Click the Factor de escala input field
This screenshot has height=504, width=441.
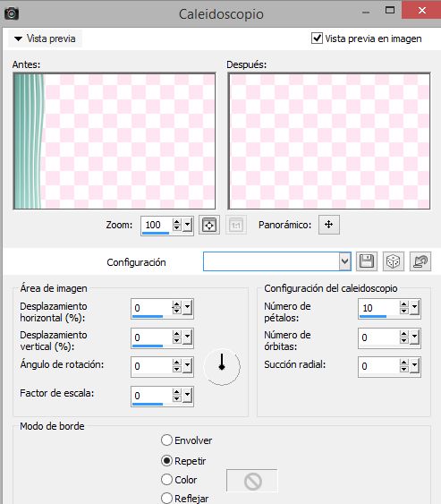click(151, 396)
